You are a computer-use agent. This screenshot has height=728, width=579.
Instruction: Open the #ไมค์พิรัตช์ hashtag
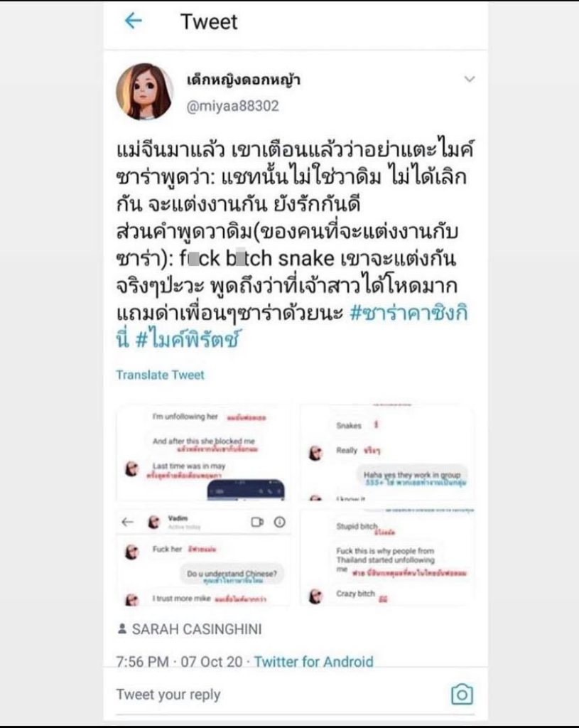pyautogui.click(x=188, y=340)
